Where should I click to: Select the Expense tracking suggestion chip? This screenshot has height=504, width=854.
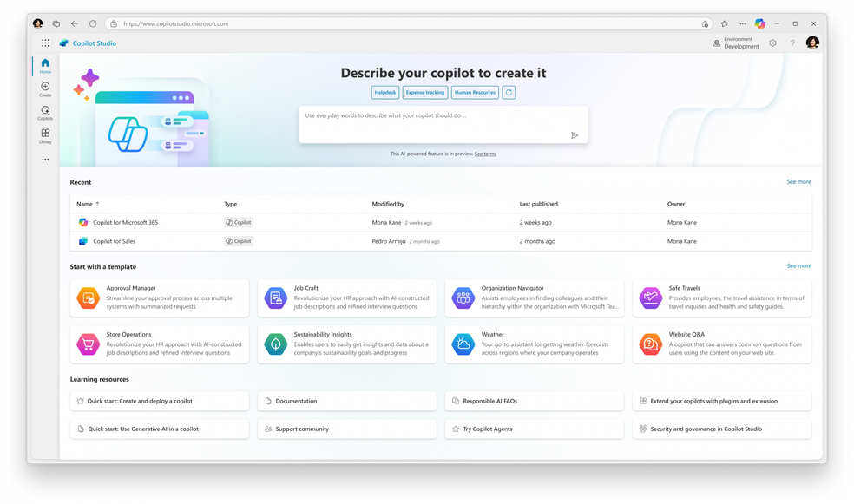click(424, 92)
